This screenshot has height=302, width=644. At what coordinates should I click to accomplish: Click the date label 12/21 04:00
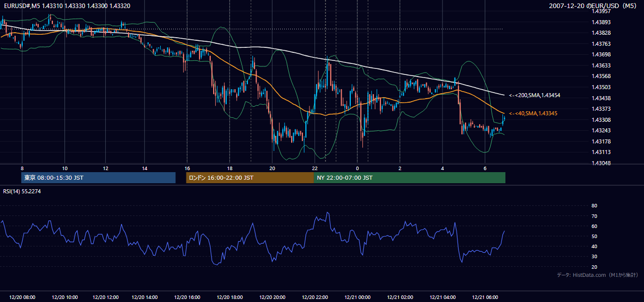click(443, 297)
